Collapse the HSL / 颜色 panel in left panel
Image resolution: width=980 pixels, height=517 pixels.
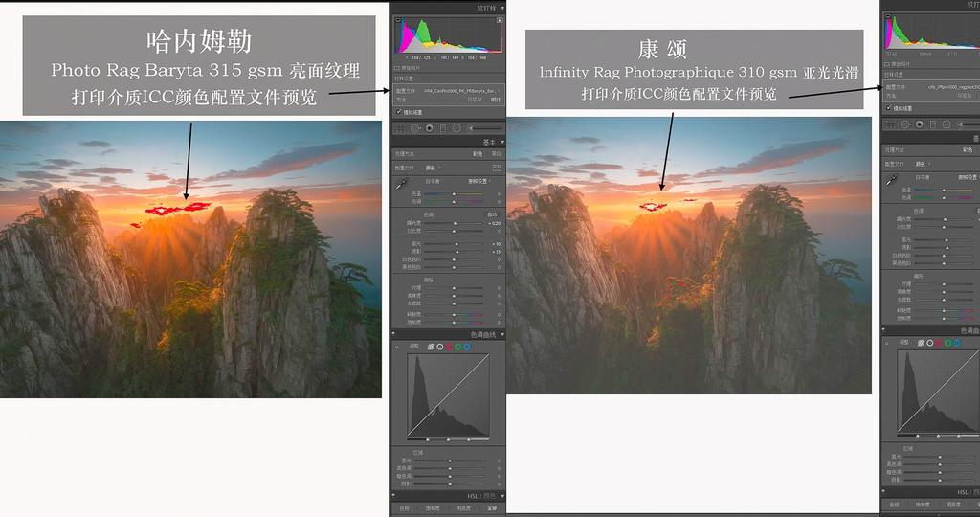[x=502, y=496]
